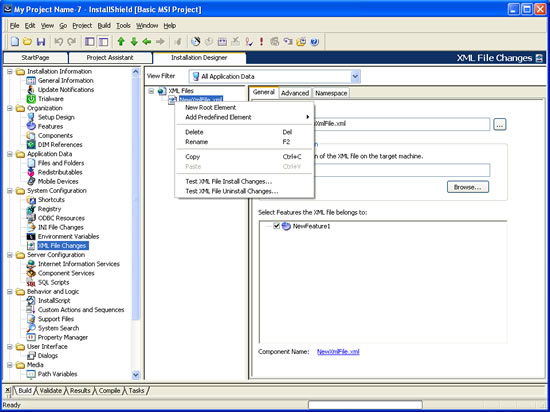Select Test XML File Uninstall Changes
The height and width of the screenshot is (412, 550).
[244, 191]
